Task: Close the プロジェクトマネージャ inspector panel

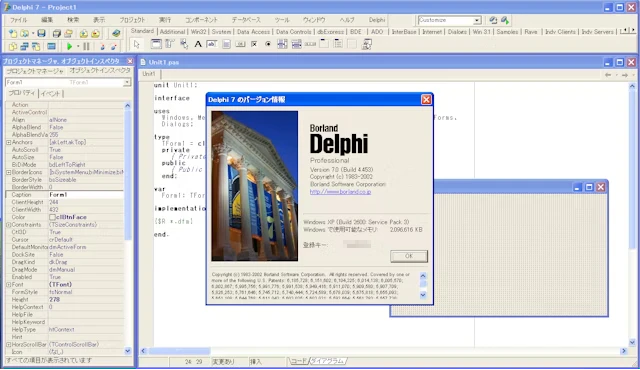Action: tap(130, 61)
